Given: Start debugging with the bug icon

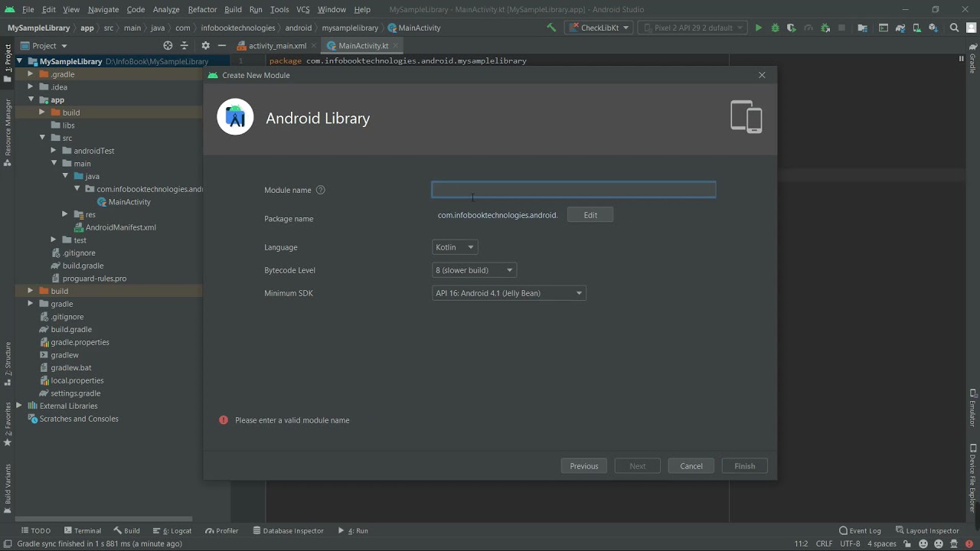Looking at the screenshot, I should coord(775,28).
